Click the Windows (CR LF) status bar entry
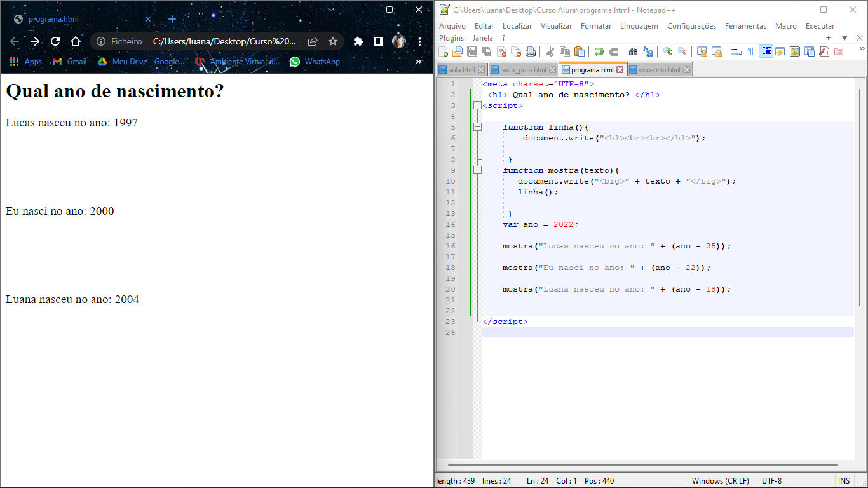868x488 pixels. (x=721, y=481)
